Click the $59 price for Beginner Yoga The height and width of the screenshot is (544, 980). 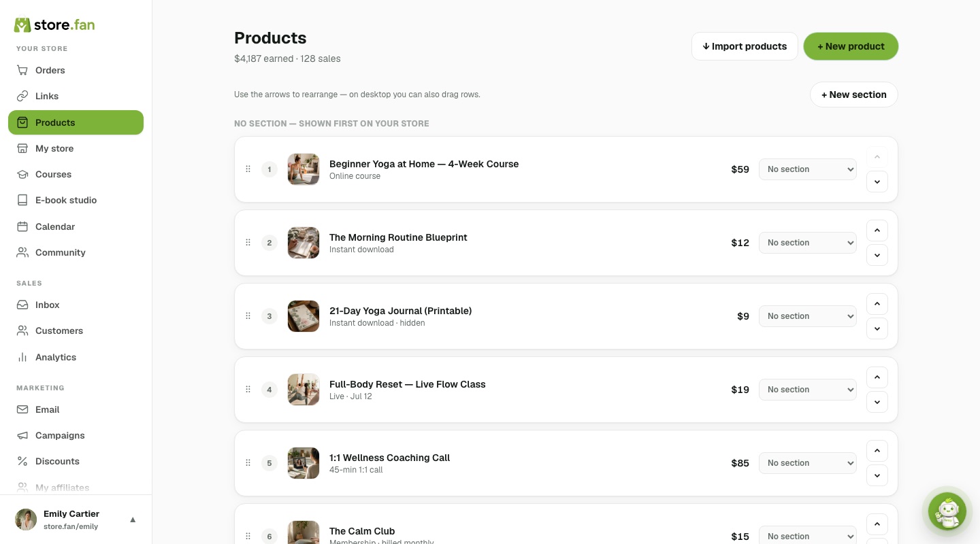[740, 169]
